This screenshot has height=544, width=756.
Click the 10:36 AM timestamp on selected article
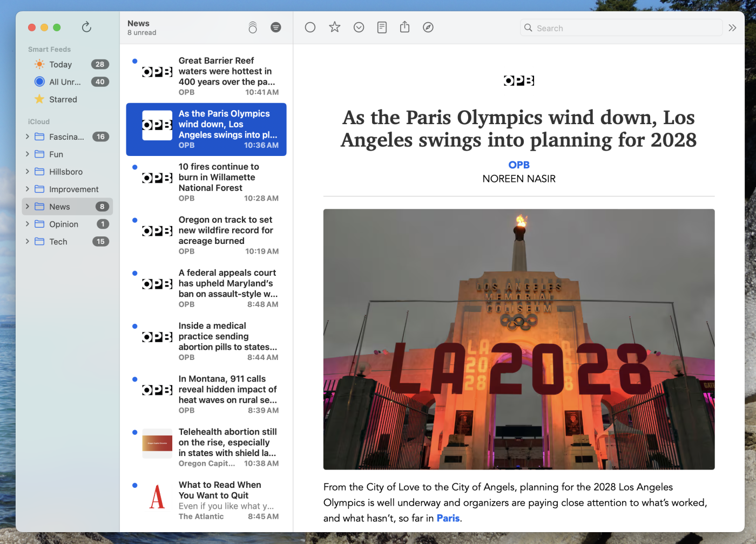pyautogui.click(x=261, y=145)
